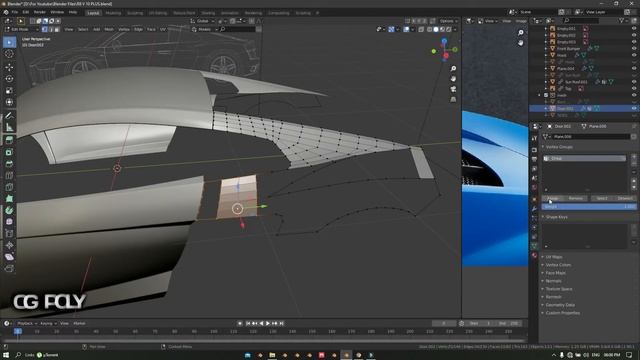Select the Knife tool
640x360 pixels.
click(x=9, y=187)
